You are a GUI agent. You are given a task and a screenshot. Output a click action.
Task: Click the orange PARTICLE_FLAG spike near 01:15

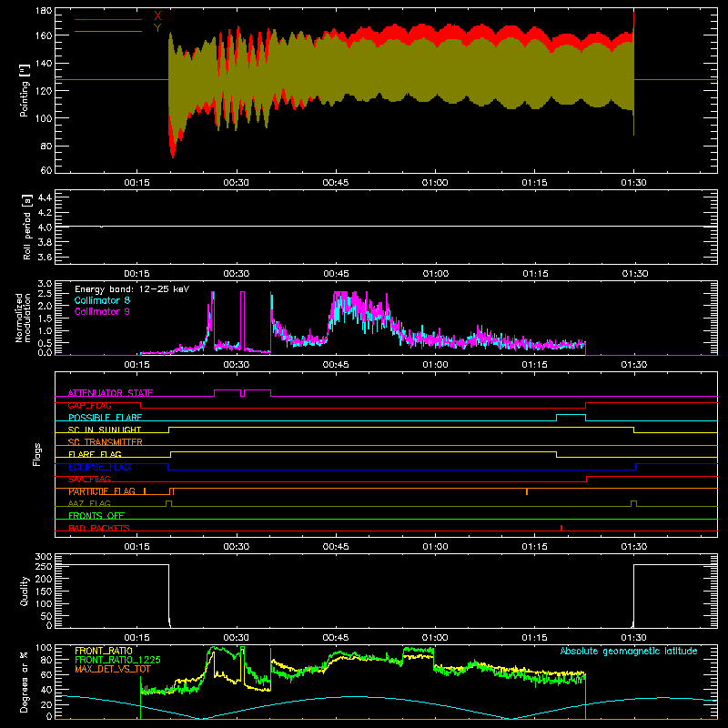click(527, 491)
